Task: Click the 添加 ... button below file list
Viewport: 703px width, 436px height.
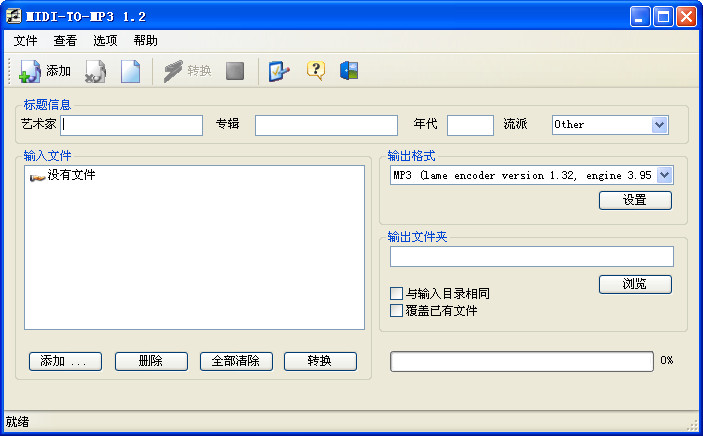Action: click(x=65, y=361)
